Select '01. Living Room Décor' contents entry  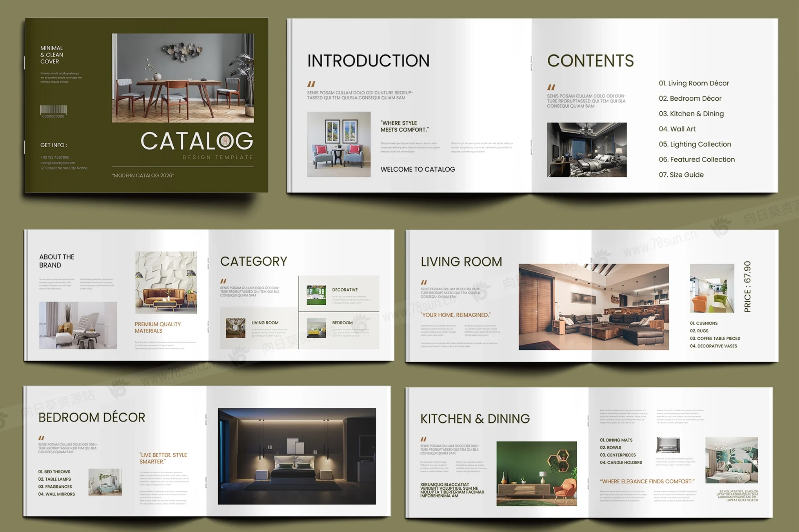pos(694,83)
